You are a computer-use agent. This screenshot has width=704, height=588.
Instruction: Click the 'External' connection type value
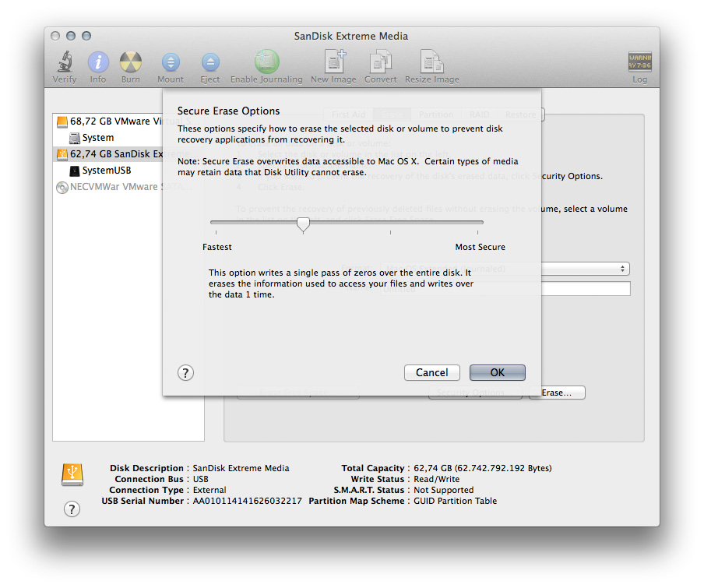(x=209, y=490)
